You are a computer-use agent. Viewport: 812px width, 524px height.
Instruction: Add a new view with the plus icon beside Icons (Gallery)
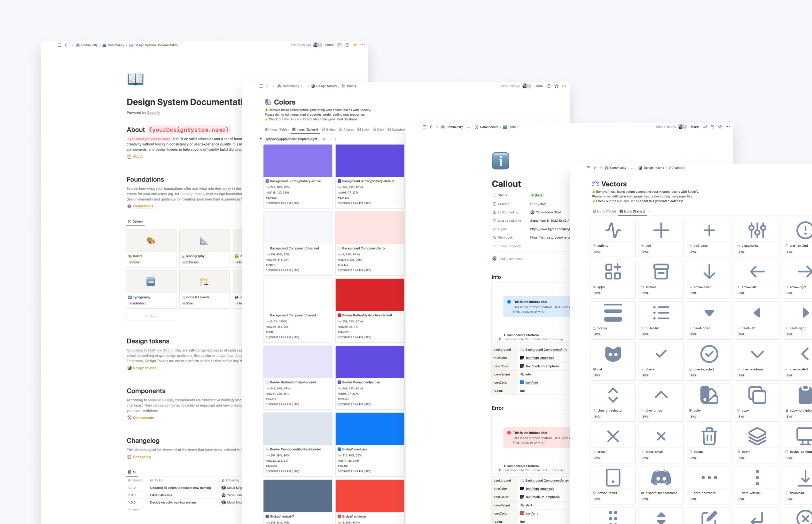click(x=650, y=211)
